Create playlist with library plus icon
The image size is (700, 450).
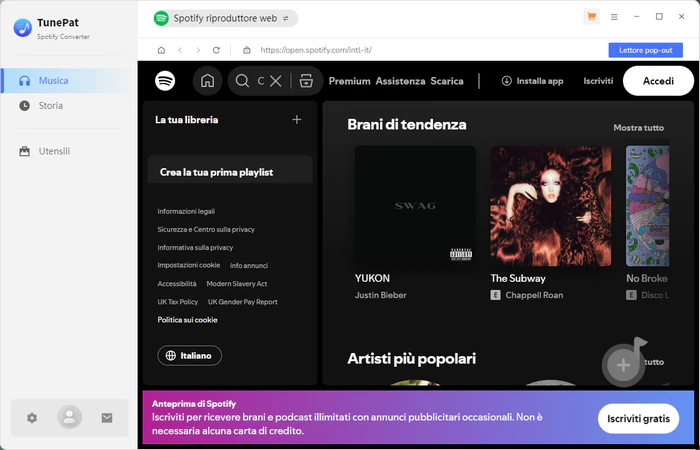click(x=296, y=120)
